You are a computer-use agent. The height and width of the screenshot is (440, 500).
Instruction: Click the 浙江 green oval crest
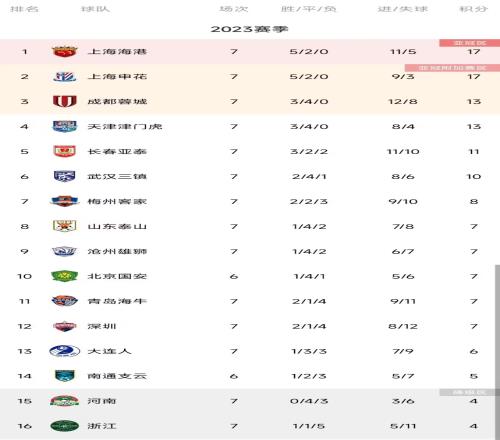[x=65, y=426]
